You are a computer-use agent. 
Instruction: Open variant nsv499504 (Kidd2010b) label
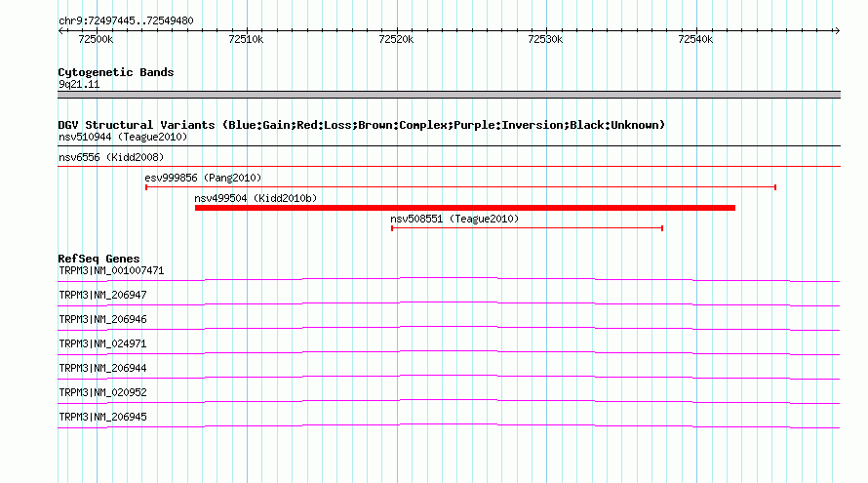[256, 198]
